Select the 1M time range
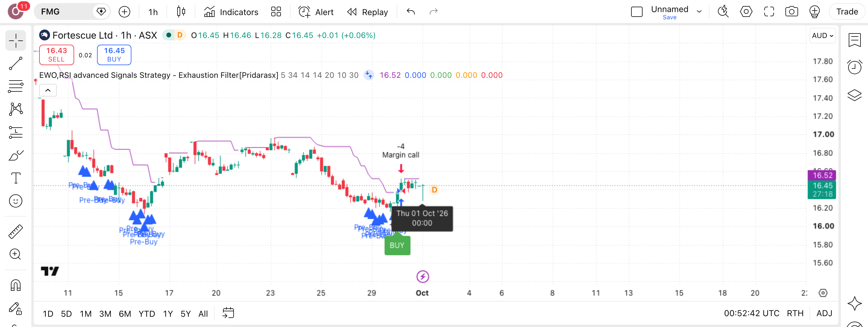This screenshot has height=327, width=868. (86, 314)
